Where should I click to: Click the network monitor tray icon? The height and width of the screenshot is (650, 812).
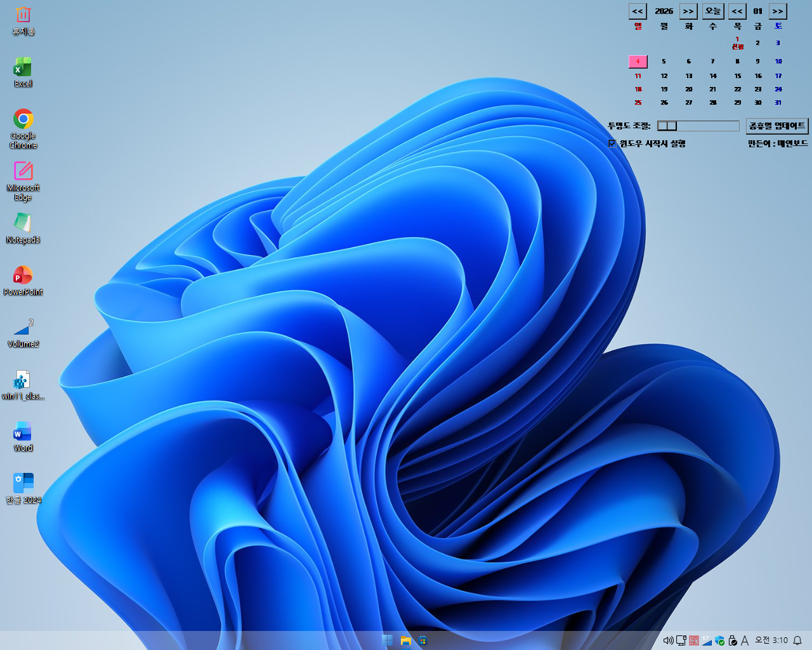click(681, 640)
